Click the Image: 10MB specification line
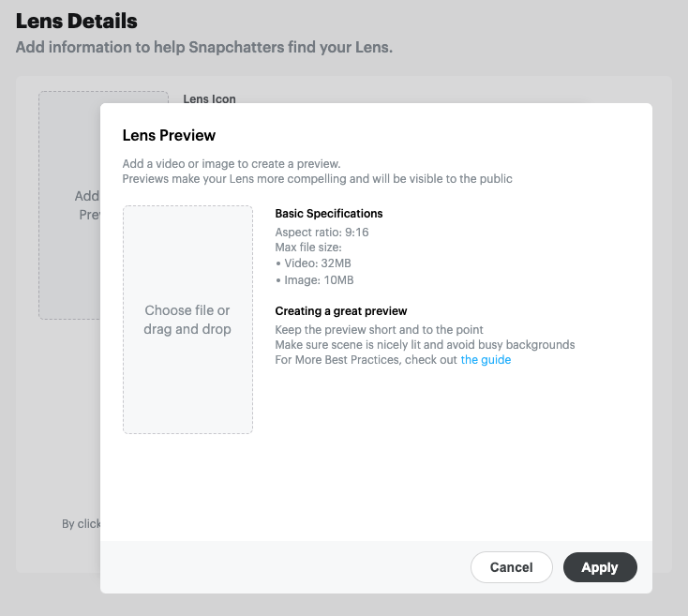This screenshot has width=688, height=616. [x=317, y=280]
